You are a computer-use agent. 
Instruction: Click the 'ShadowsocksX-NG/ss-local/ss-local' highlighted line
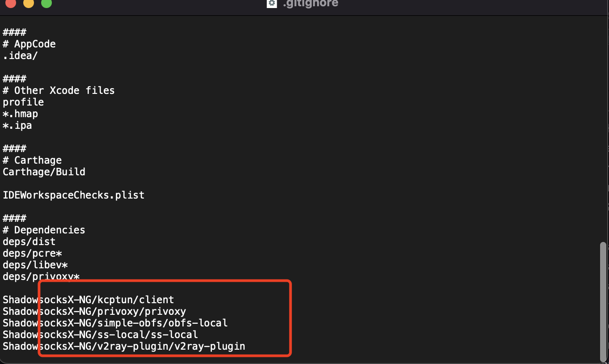click(x=100, y=334)
